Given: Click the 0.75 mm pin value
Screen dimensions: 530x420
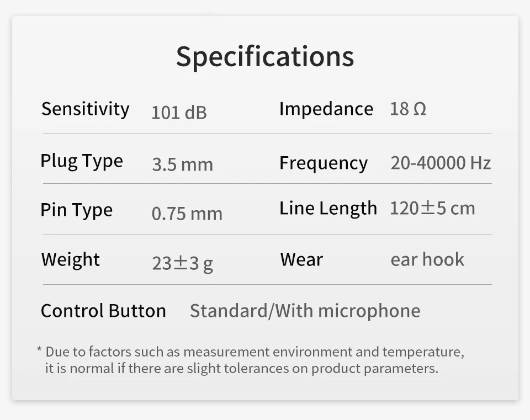Looking at the screenshot, I should coord(187,214).
